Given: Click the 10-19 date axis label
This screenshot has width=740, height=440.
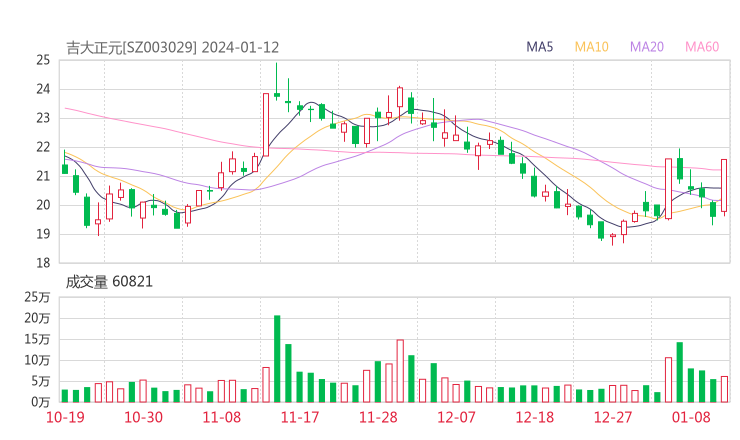Looking at the screenshot, I should click(x=65, y=417).
